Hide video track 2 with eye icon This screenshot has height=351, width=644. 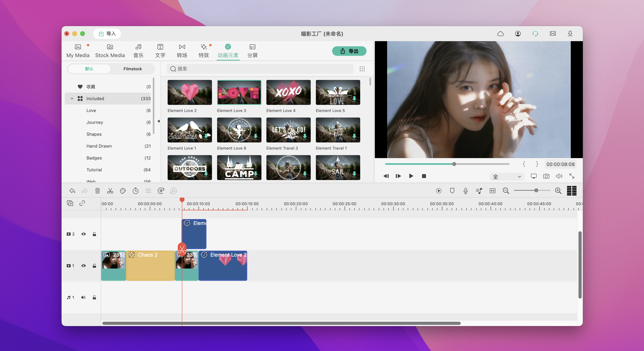tap(84, 234)
